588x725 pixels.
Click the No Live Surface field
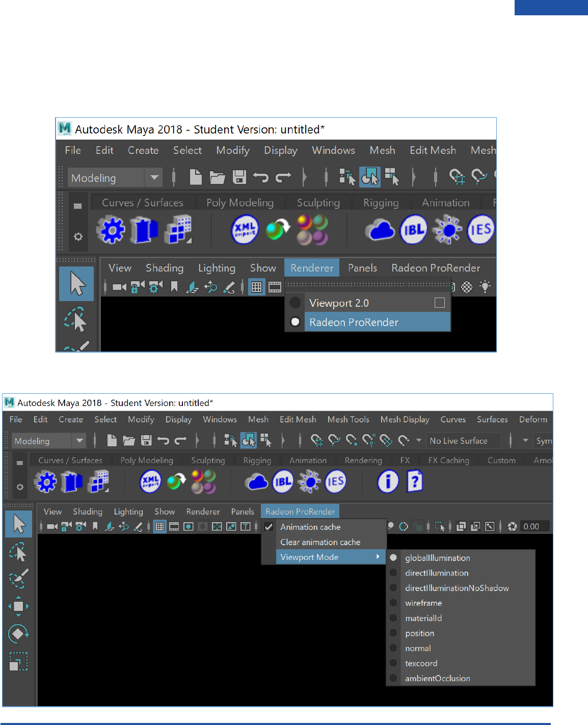click(x=463, y=441)
